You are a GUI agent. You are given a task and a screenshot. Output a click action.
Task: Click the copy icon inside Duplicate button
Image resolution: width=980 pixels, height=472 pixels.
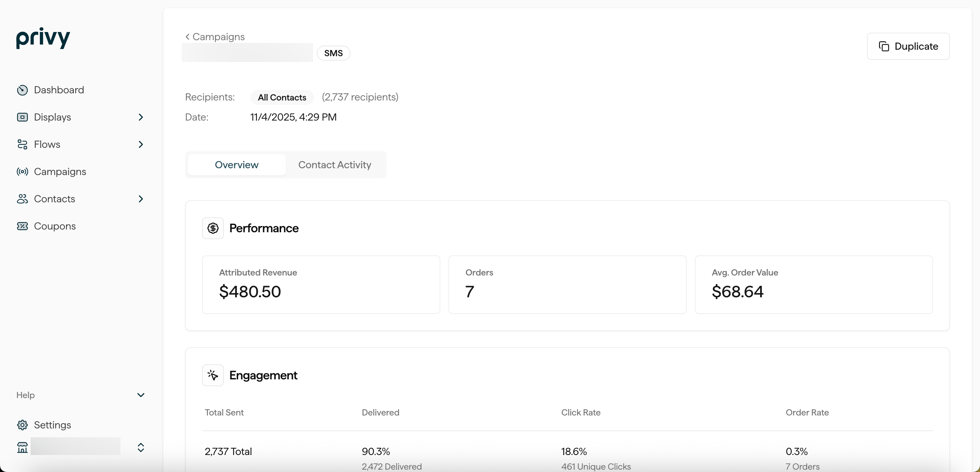[884, 46]
